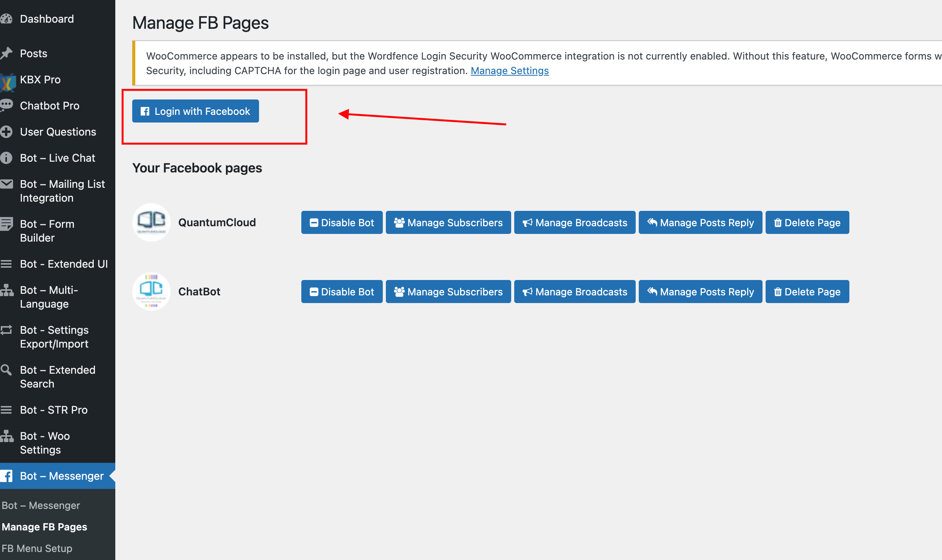This screenshot has height=560, width=942.
Task: Click Login with Facebook button
Action: click(196, 111)
